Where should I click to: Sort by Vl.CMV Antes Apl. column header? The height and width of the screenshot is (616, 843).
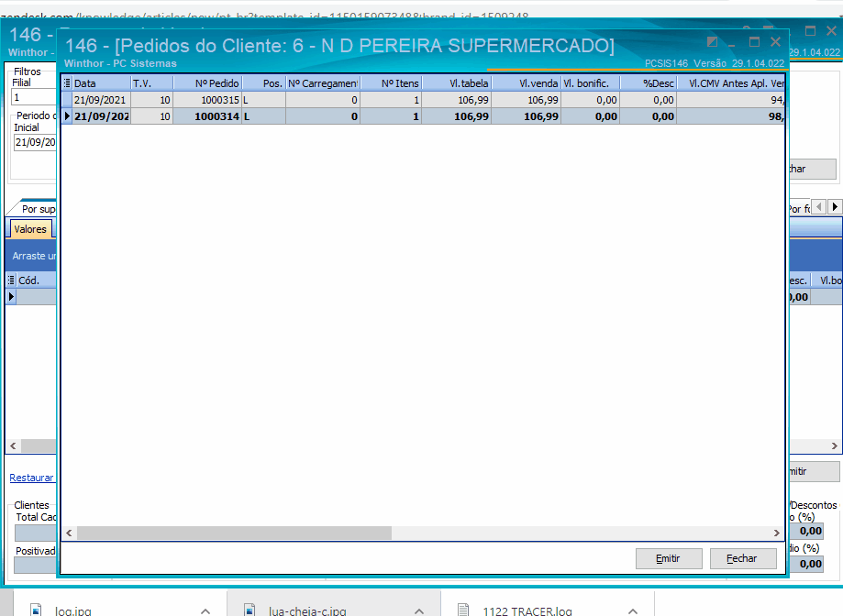731,83
